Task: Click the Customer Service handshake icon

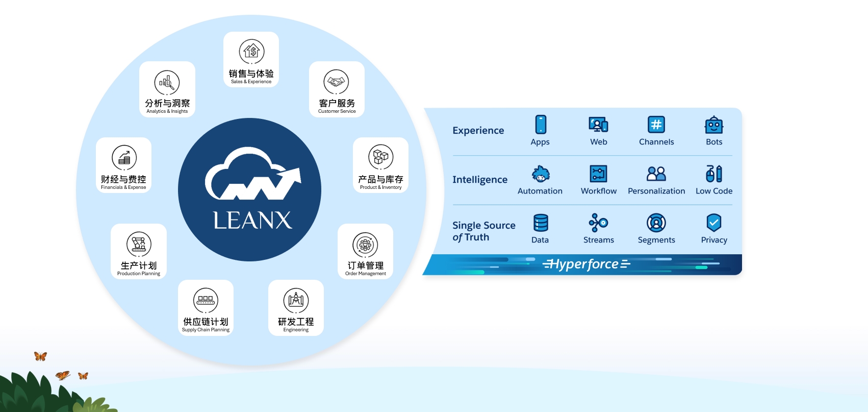Action: click(x=337, y=82)
